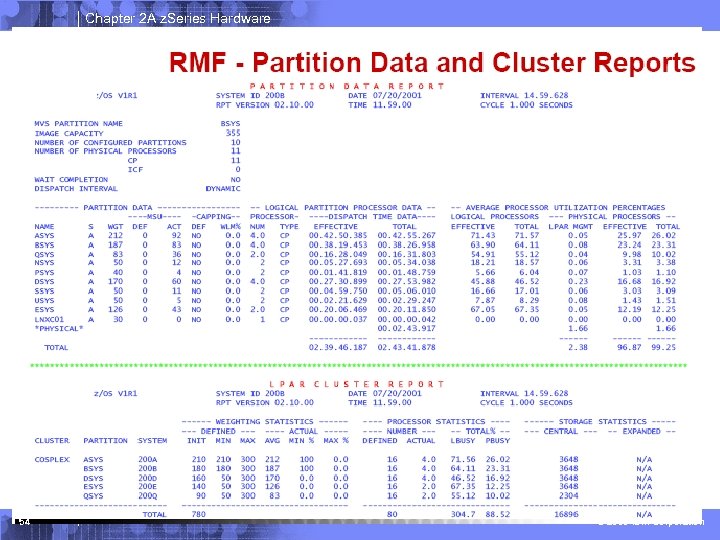Viewport: 720px width, 540px height.
Task: Click the slide title 'RMF - Partition Data and Cluster Reports'
Action: pos(432,62)
